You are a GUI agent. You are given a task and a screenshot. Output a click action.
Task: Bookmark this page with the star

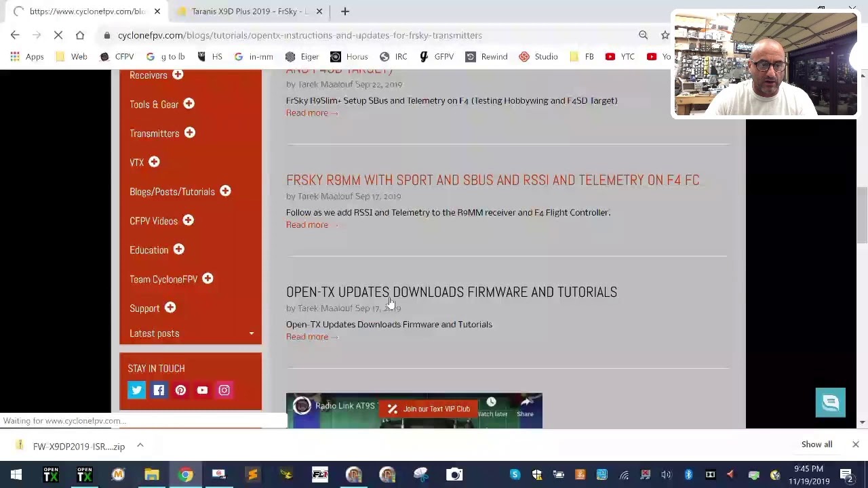click(665, 35)
